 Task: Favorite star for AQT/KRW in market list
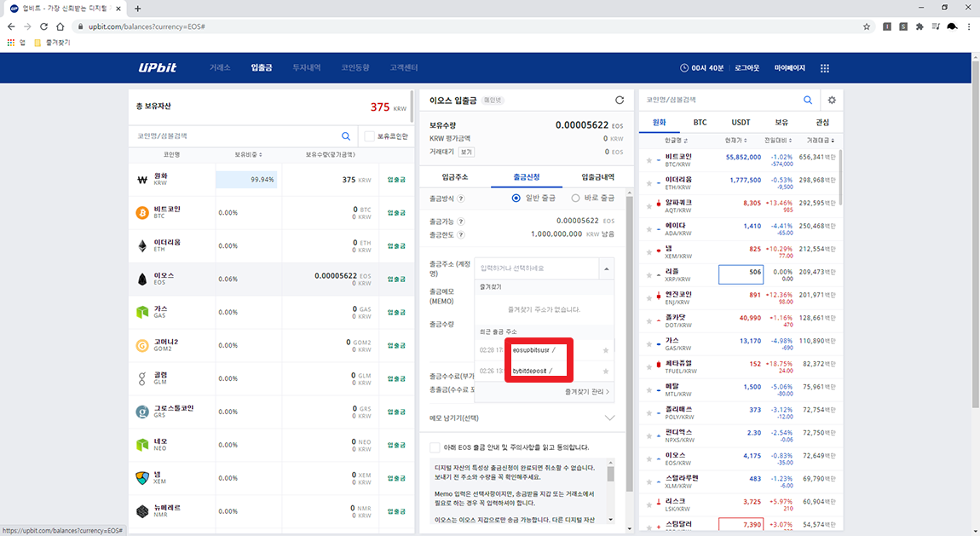point(649,207)
